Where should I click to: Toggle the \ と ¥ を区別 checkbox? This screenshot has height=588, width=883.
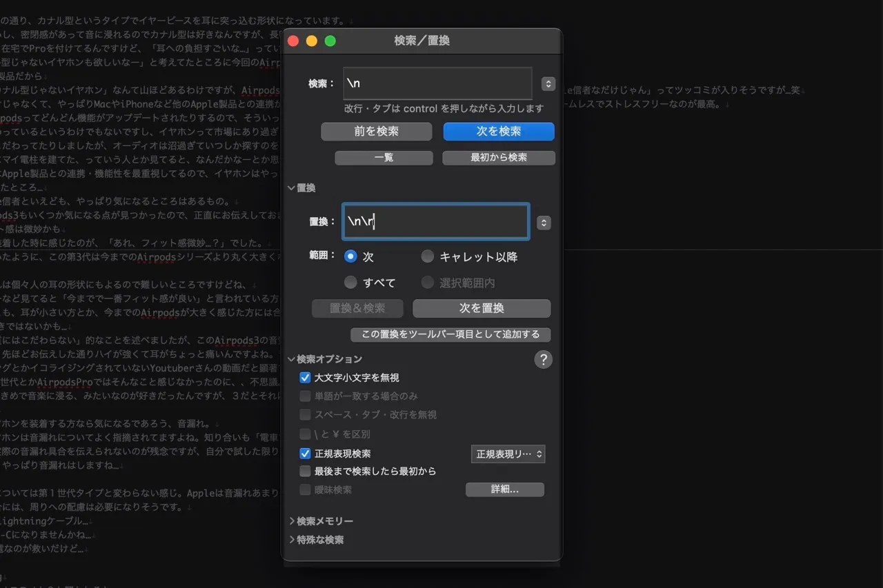coord(305,434)
